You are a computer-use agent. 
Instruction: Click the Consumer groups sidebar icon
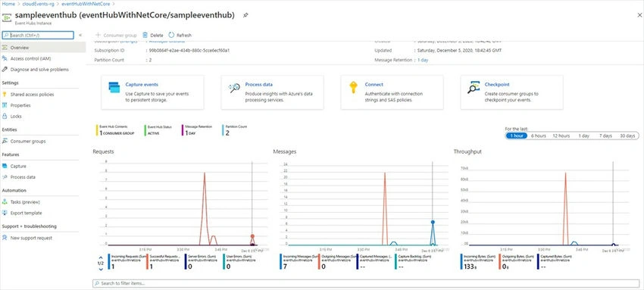(x=5, y=141)
